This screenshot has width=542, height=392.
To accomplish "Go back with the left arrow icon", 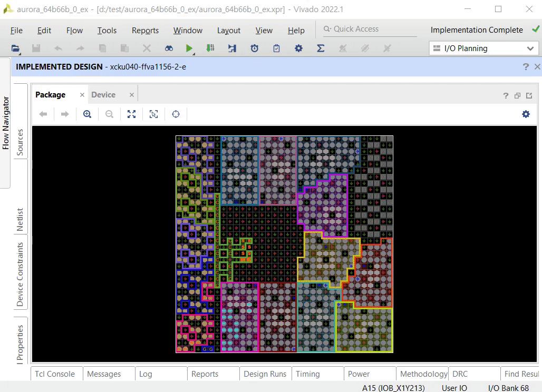I will coord(43,114).
